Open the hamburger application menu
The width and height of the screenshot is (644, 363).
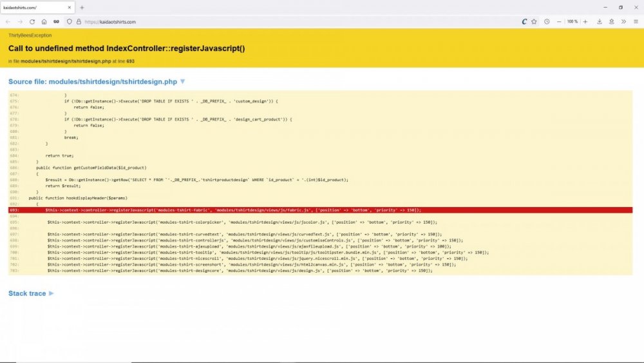(x=636, y=22)
